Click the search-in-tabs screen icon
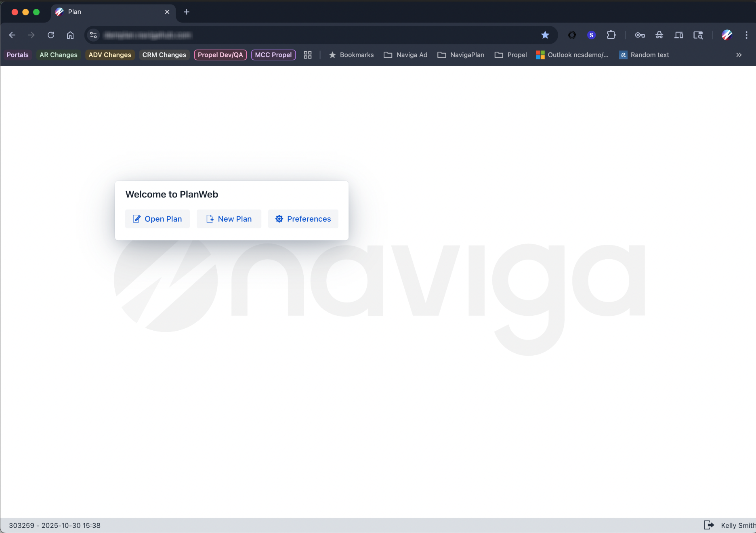The width and height of the screenshot is (756, 533). pos(698,35)
